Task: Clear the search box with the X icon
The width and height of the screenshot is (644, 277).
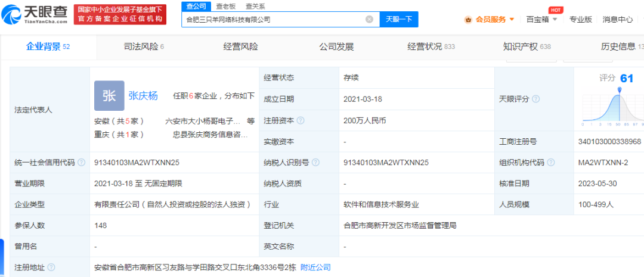Action: [369, 19]
